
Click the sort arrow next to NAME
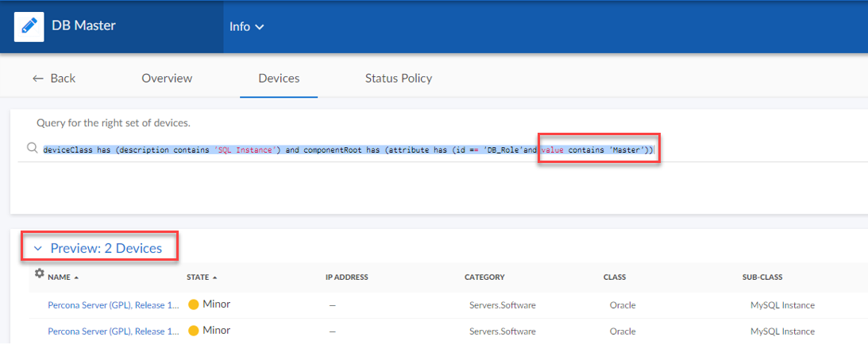[x=76, y=277]
